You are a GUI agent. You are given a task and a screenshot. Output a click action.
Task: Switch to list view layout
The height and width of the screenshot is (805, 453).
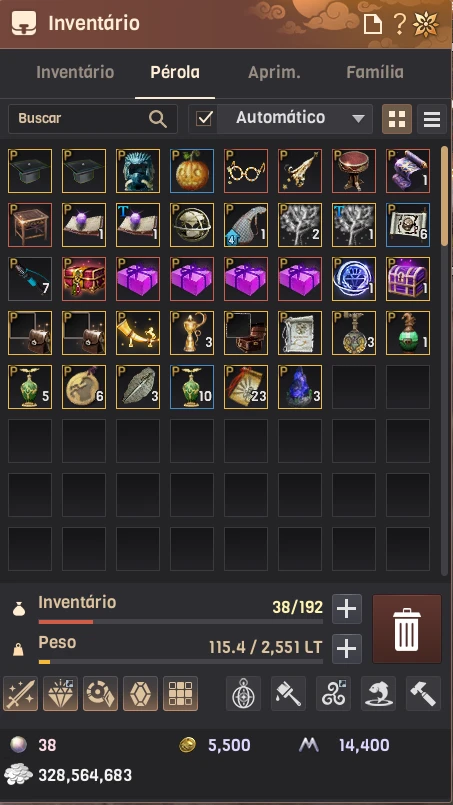(x=431, y=119)
